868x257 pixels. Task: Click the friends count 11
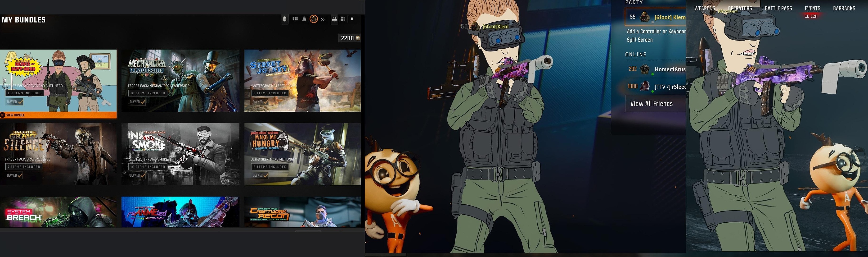(x=352, y=19)
